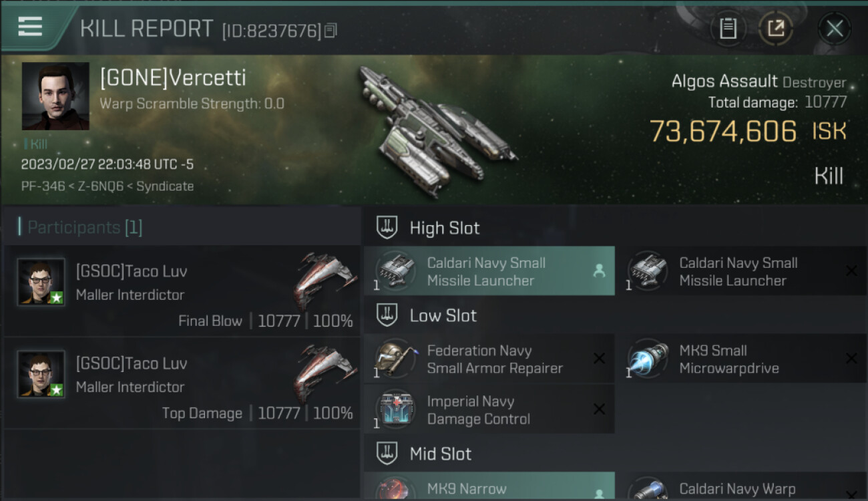Click the High Slot shield icon
The image size is (868, 501).
(387, 228)
